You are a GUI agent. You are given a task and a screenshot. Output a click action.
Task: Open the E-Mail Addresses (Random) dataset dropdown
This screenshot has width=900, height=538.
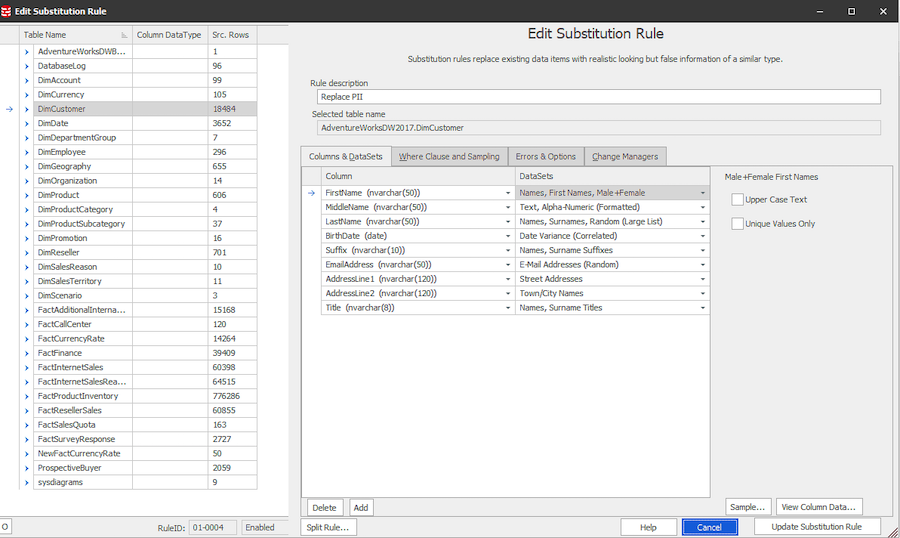(x=703, y=265)
